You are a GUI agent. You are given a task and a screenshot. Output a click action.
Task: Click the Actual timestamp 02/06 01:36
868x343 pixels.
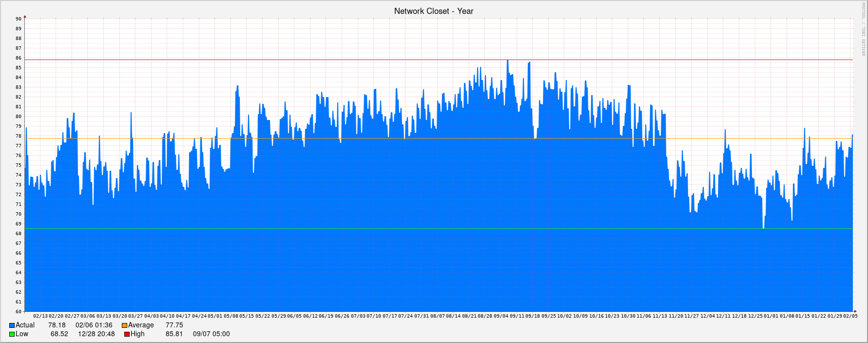(x=94, y=325)
